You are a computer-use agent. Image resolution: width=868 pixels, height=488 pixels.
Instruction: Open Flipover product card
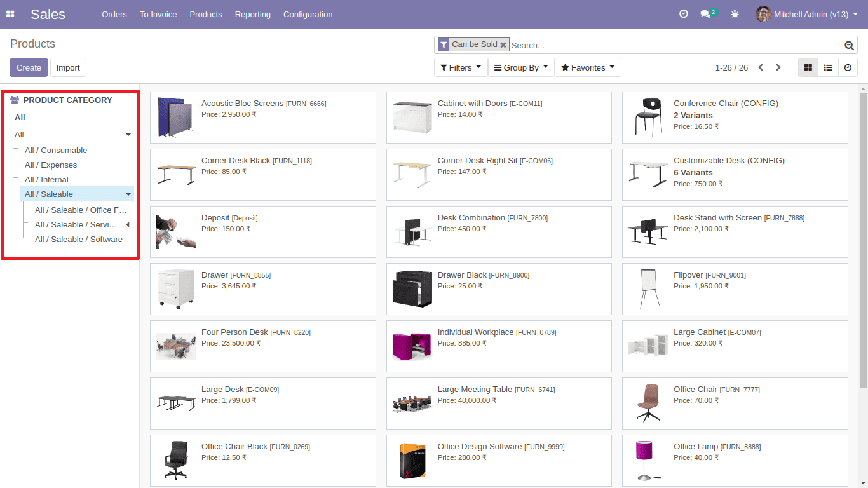(735, 289)
